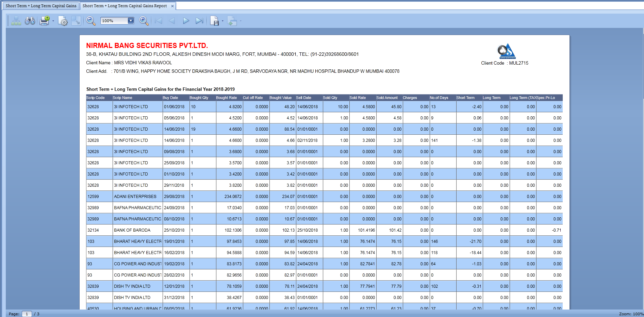Click the Scrip Name column header

[122, 98]
